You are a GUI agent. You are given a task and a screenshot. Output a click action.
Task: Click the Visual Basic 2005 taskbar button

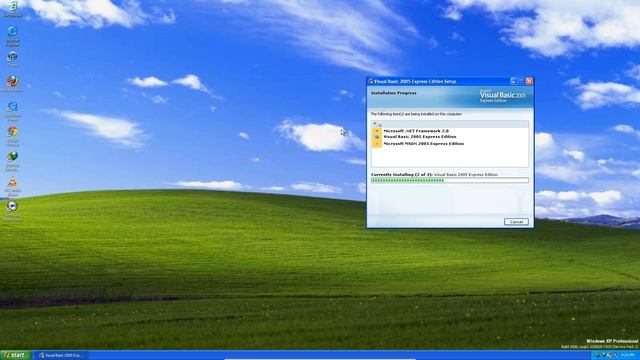pos(61,356)
